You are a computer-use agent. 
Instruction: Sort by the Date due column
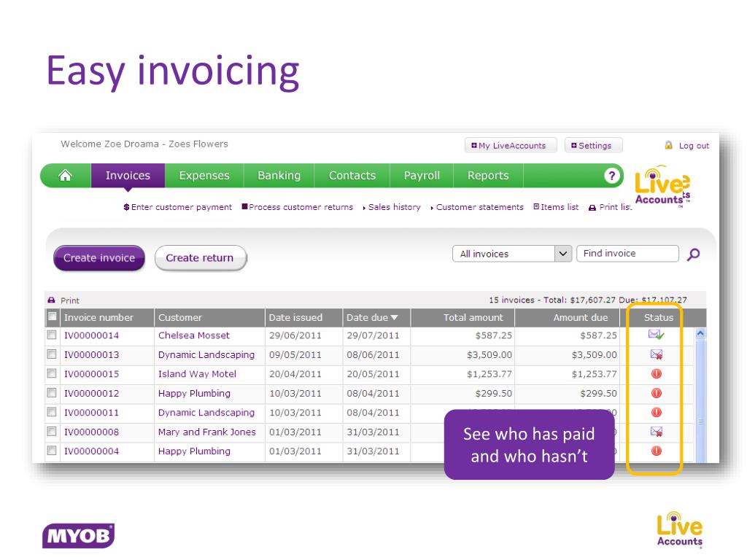371,318
